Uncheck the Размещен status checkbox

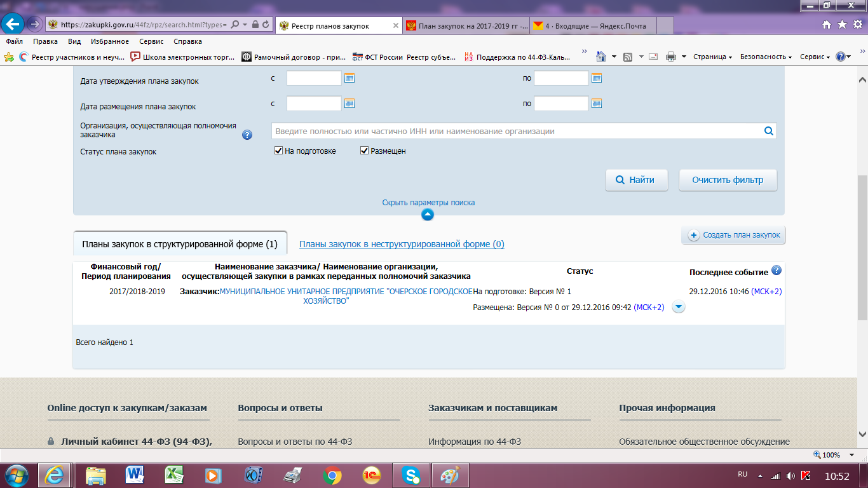[x=365, y=151]
